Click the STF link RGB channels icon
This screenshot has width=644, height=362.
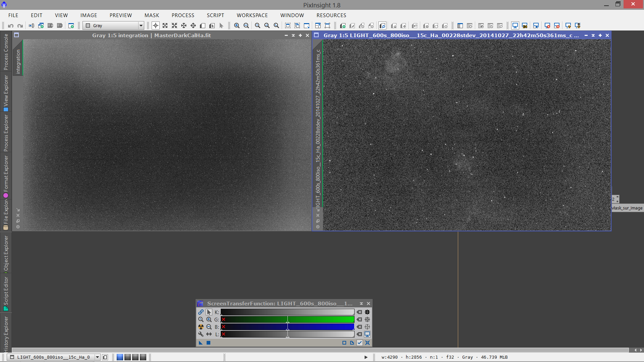(201, 312)
